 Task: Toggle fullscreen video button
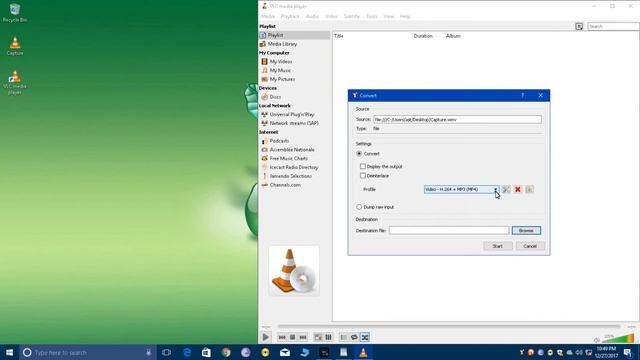[x=318, y=337]
